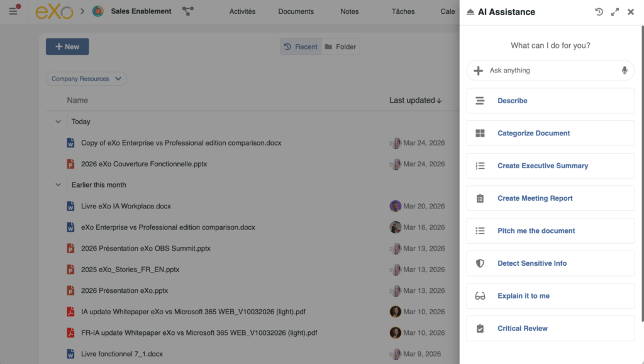Click the eXo logo
This screenshot has height=364, width=644.
point(54,11)
